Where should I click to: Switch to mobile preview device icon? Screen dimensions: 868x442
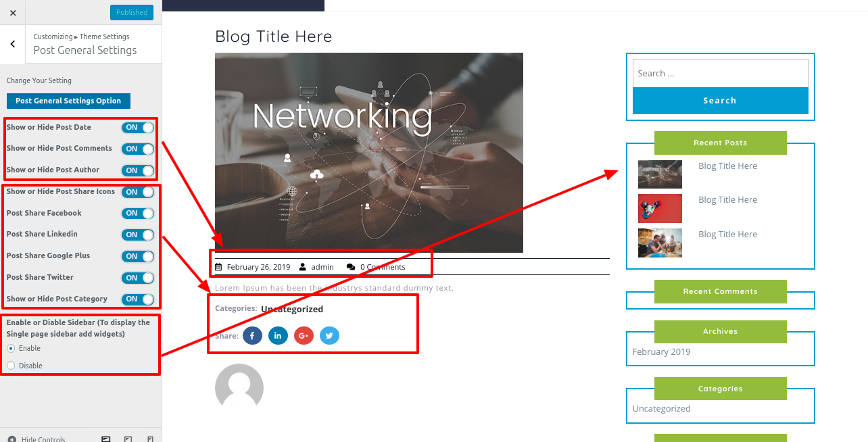[150, 439]
